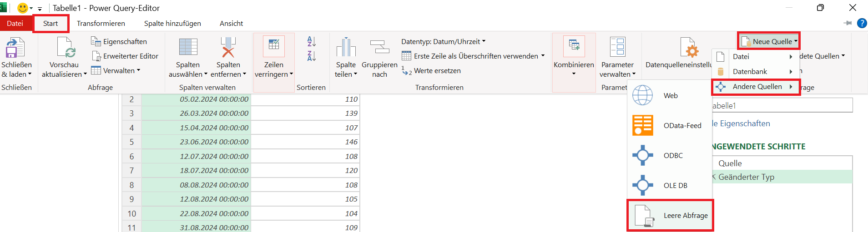Image resolution: width=868 pixels, height=232 pixels.
Task: Expand the Neue Quelle dropdown
Action: coord(769,41)
